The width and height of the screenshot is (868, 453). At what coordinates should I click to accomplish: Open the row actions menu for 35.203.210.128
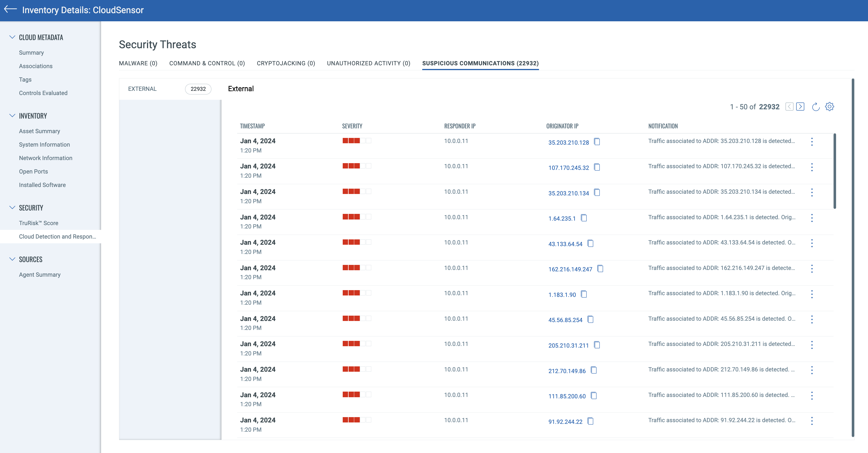[812, 142]
